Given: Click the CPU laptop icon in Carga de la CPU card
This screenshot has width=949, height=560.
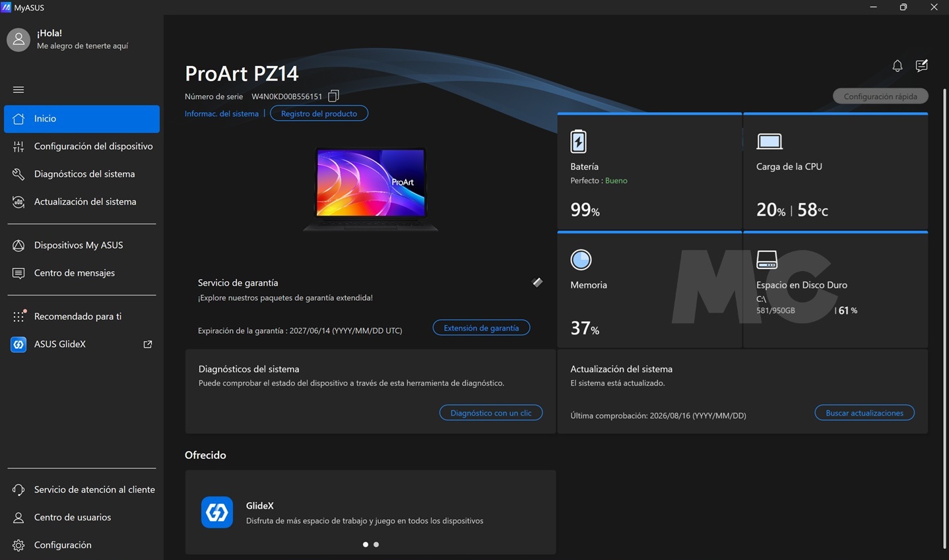Looking at the screenshot, I should 769,141.
